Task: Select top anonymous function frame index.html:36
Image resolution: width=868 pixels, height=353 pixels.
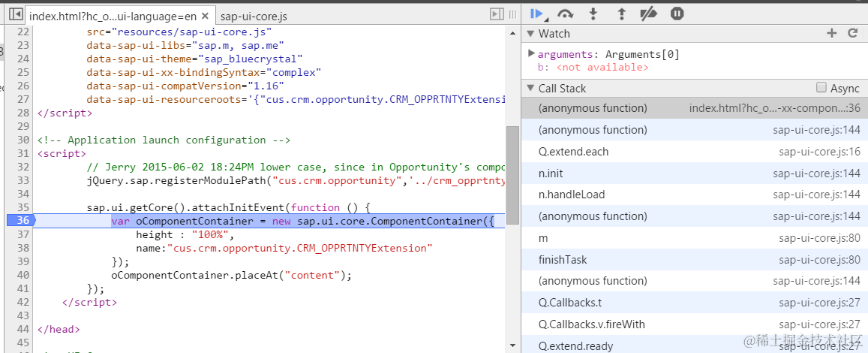Action: (695, 108)
